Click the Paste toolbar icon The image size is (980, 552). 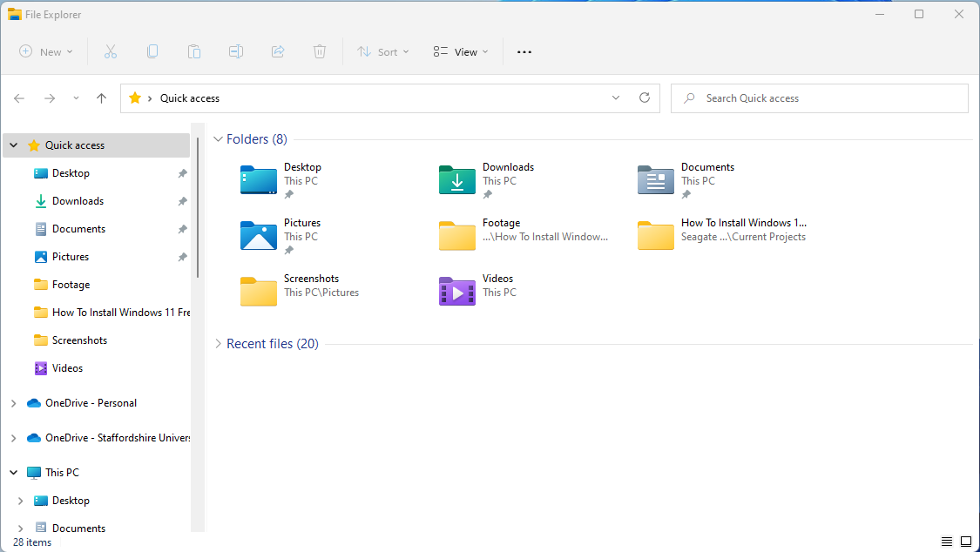point(194,51)
